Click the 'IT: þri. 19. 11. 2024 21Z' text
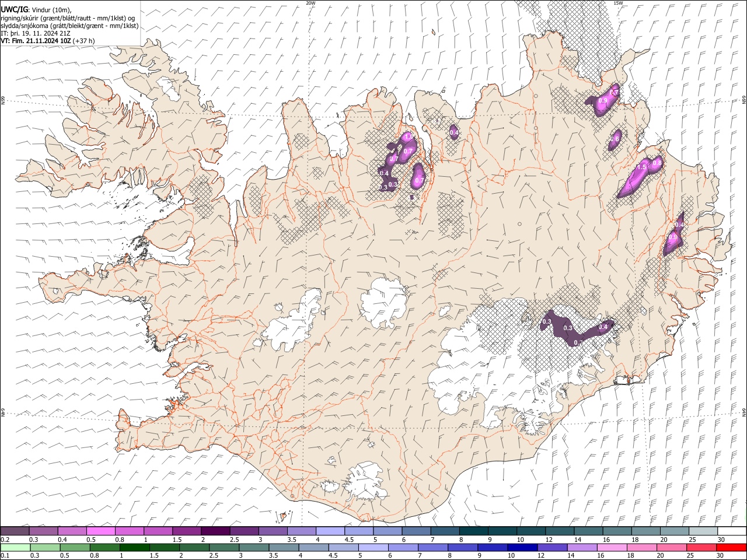 36,33
